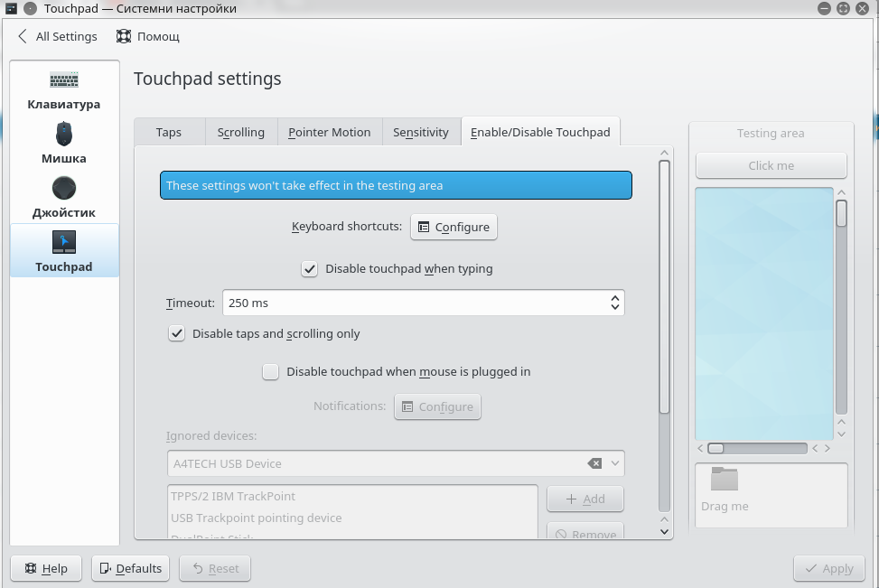Click the Помощ help lifebuoy icon
The image size is (879, 588).
tap(124, 37)
